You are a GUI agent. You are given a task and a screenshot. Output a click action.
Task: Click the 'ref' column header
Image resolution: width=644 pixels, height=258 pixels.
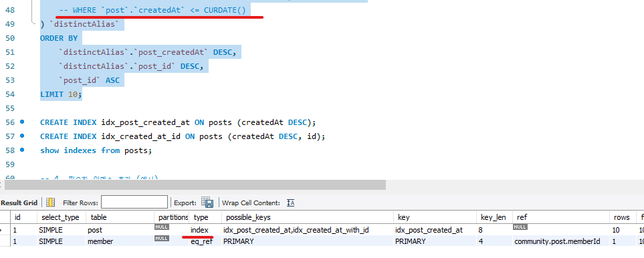pyautogui.click(x=561, y=217)
